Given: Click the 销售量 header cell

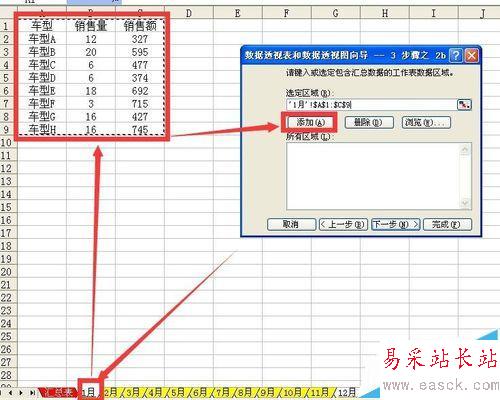Looking at the screenshot, I should [91, 26].
